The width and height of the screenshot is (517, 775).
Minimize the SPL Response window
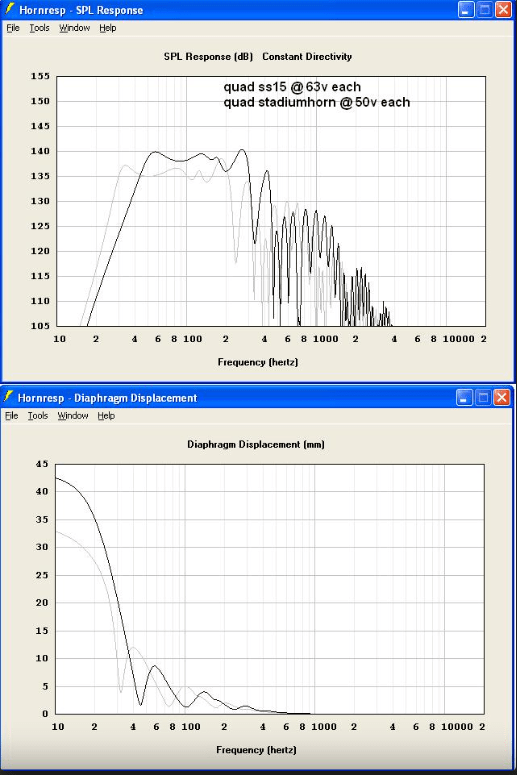[x=466, y=9]
